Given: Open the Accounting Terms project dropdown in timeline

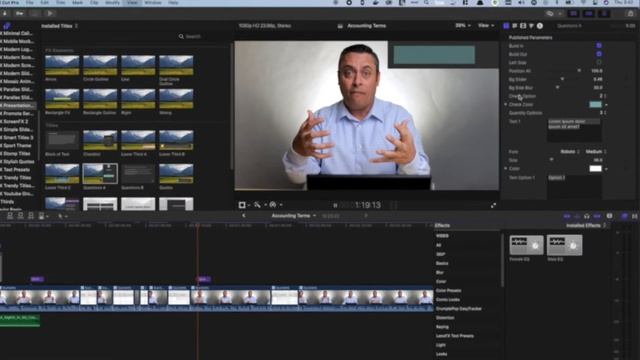Looking at the screenshot, I should (x=294, y=216).
